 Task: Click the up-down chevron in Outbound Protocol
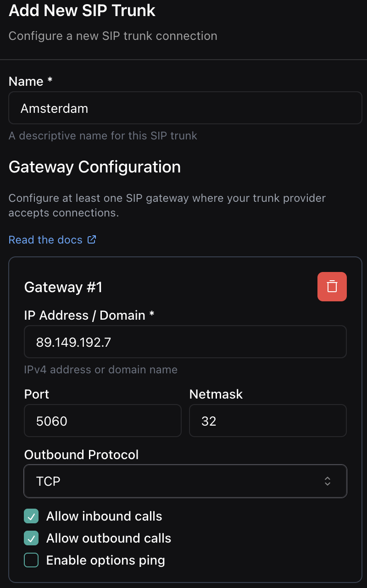click(328, 481)
